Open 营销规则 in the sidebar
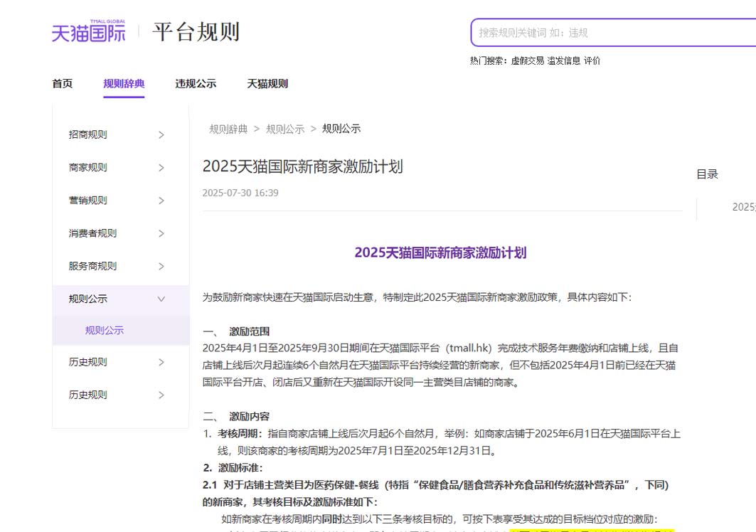Viewport: 756px width, 532px height. tap(87, 200)
